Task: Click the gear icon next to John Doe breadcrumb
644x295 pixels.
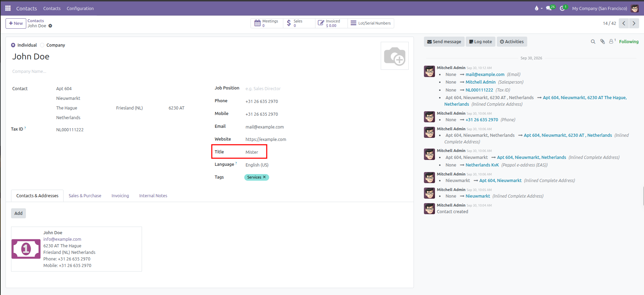Action: tap(50, 26)
